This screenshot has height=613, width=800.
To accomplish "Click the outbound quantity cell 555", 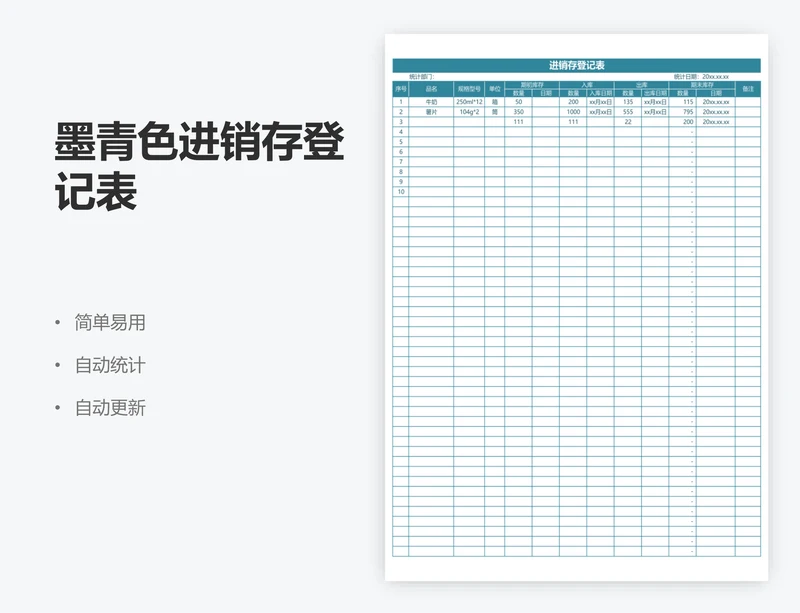I will coord(628,112).
